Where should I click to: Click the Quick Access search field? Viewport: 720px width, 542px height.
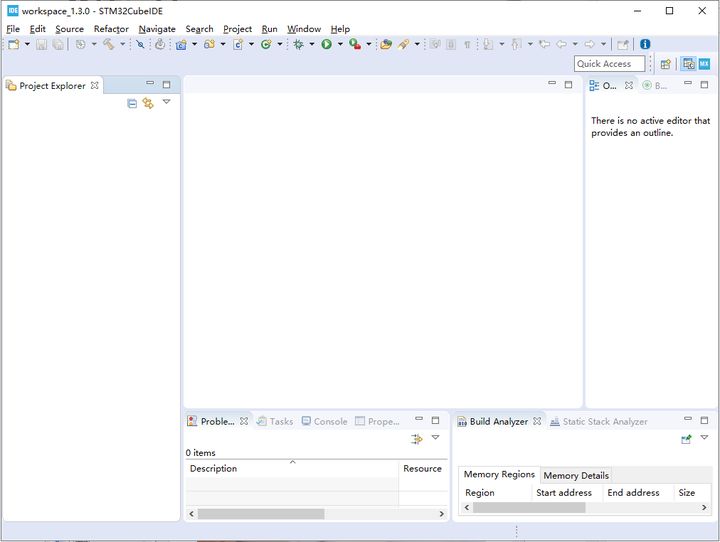click(609, 64)
